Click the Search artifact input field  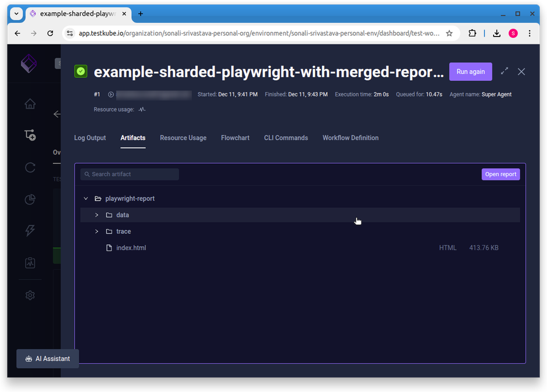click(x=130, y=174)
